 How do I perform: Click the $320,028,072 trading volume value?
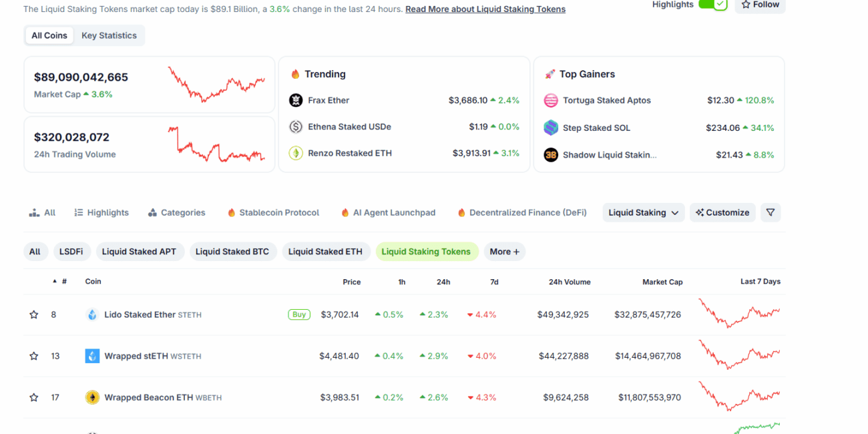[x=71, y=138]
